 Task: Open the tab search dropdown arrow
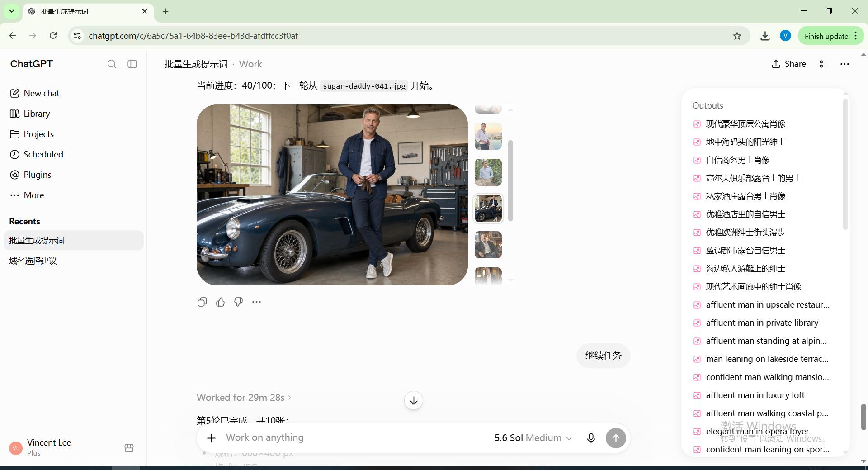12,11
